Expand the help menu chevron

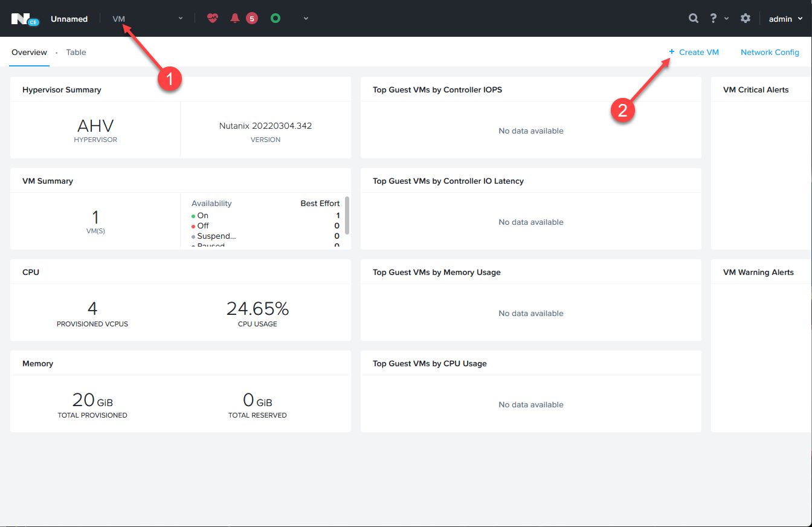coord(726,19)
